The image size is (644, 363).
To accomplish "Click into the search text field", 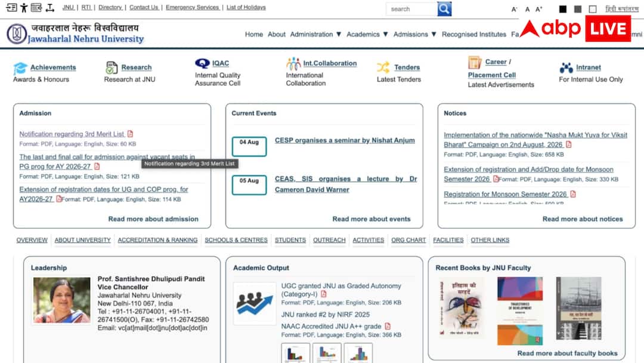I will pos(411,8).
